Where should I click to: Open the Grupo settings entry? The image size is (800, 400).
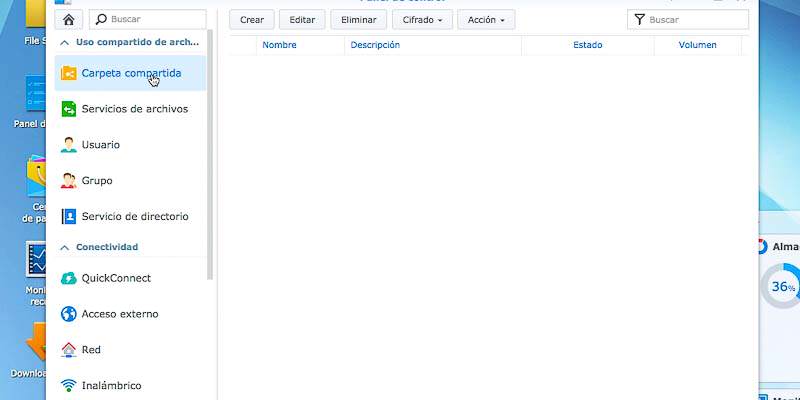[131, 181]
